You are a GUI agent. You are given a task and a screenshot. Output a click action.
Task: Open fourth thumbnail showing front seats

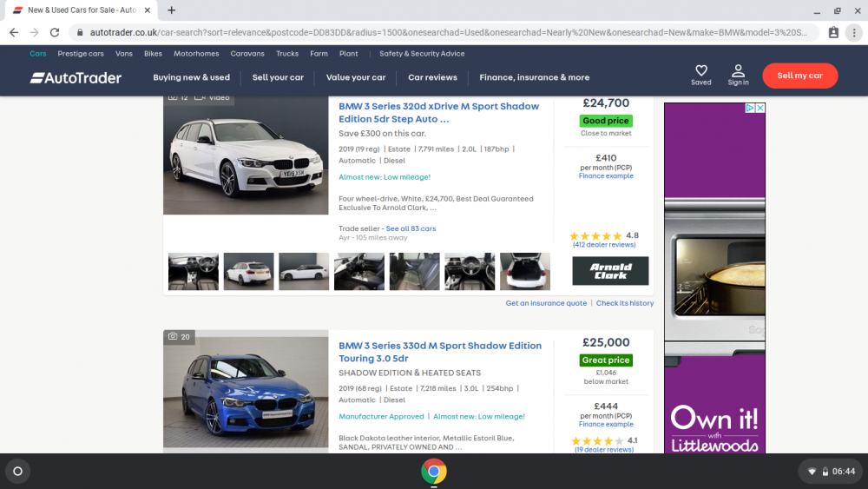click(359, 271)
